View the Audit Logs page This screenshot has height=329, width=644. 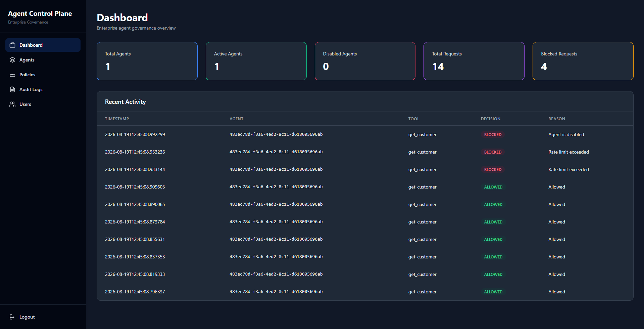point(43,89)
